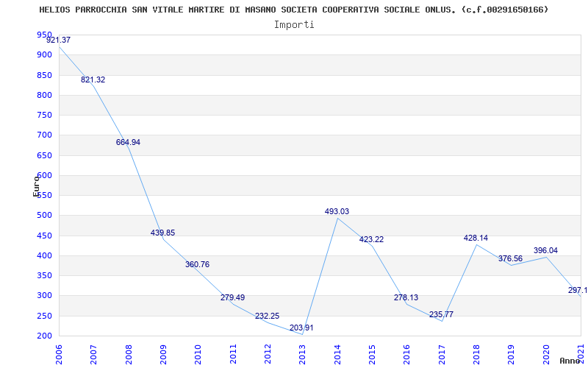This screenshot has width=588, height=368.
Task: Click the 664.94 data label
Action: tap(128, 142)
